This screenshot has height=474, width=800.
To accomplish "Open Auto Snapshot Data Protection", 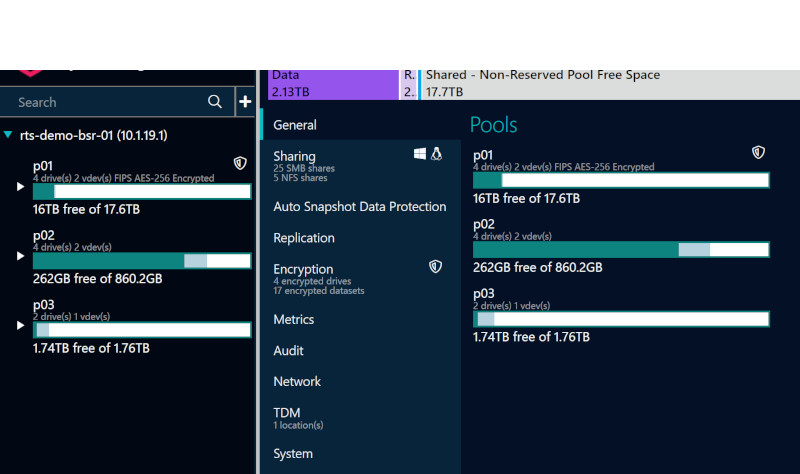I will click(x=361, y=207).
